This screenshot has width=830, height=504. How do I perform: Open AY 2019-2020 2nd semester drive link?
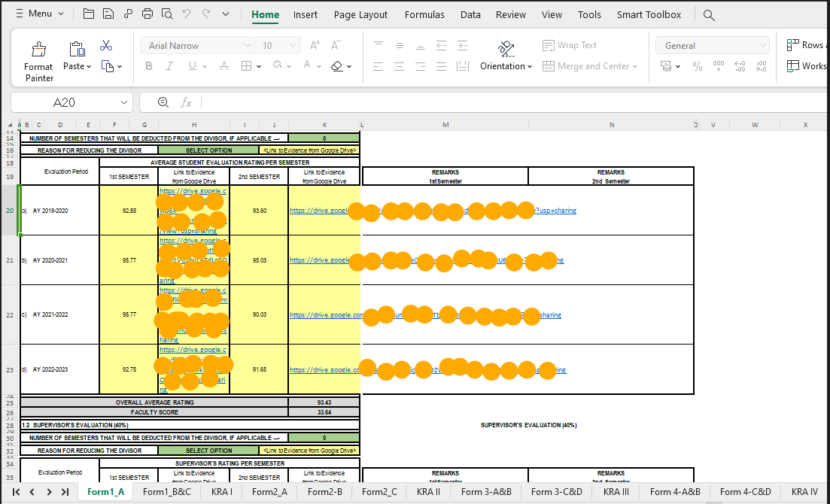(433, 210)
